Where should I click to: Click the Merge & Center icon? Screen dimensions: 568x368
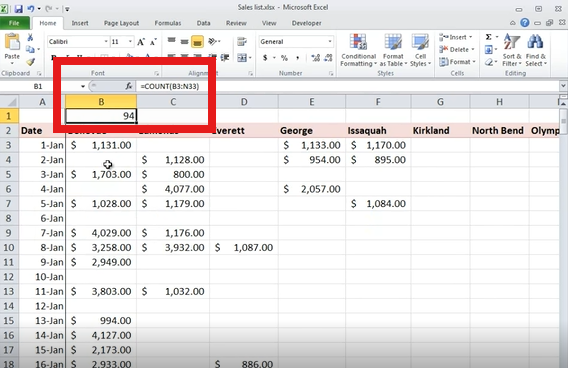242,58
